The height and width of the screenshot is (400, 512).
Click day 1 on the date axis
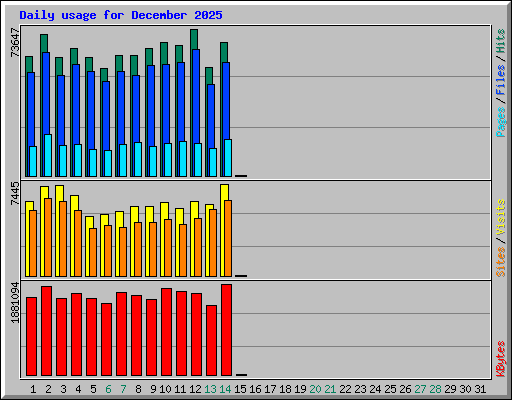pyautogui.click(x=33, y=389)
